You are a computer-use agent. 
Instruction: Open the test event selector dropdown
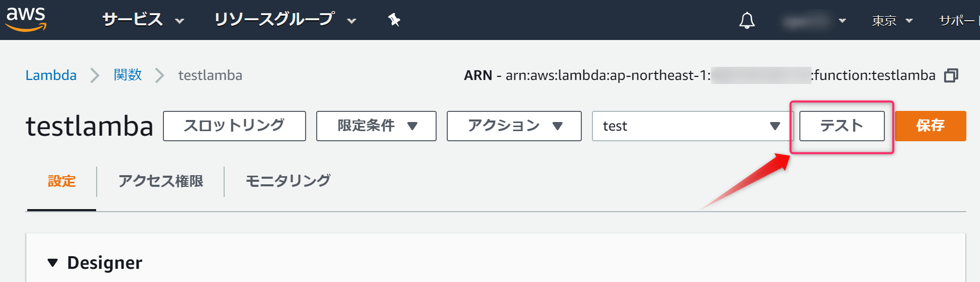pos(692,126)
